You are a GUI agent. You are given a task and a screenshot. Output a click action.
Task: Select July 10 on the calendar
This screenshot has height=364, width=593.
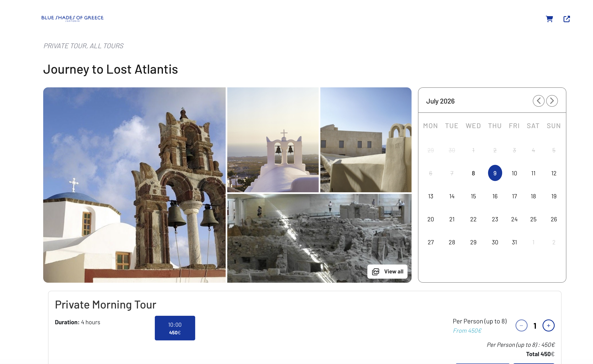[514, 173]
